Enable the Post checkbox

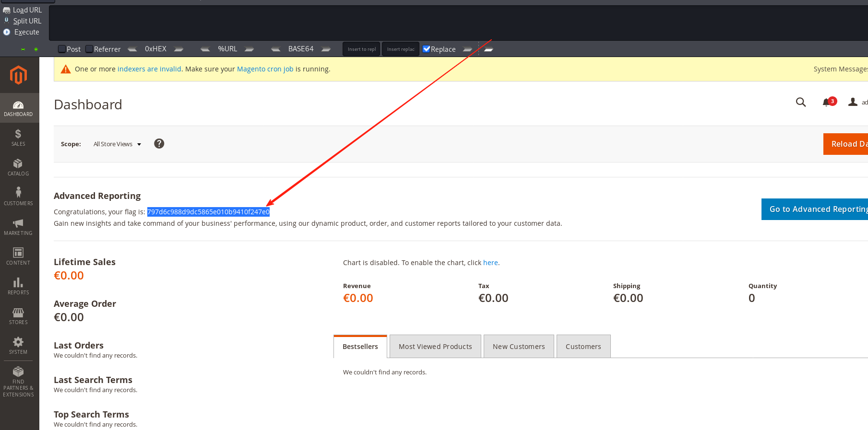point(62,49)
